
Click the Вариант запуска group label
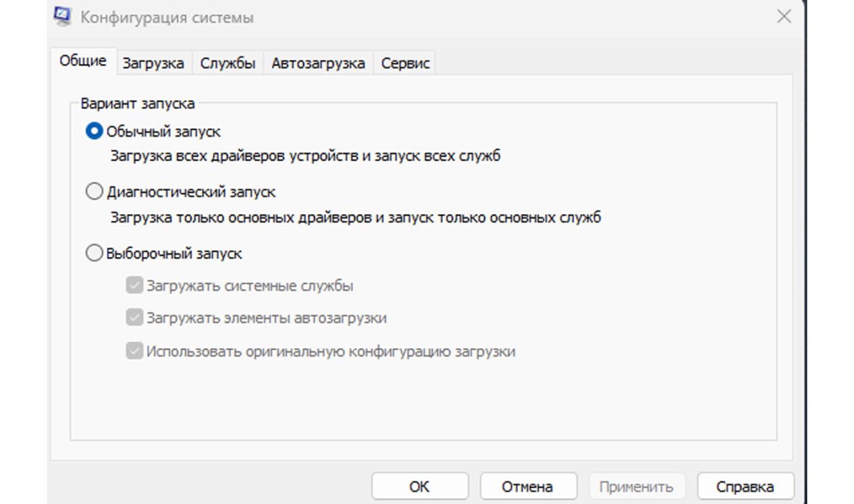(137, 104)
